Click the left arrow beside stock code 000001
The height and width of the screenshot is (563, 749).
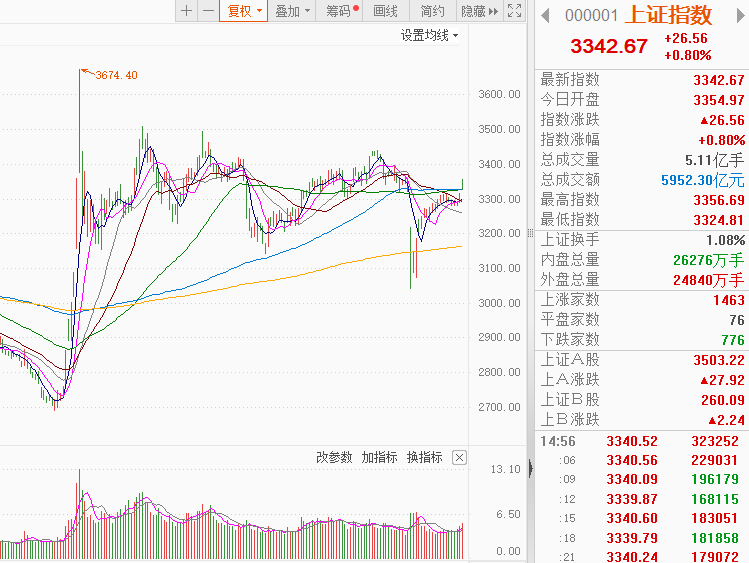point(545,15)
